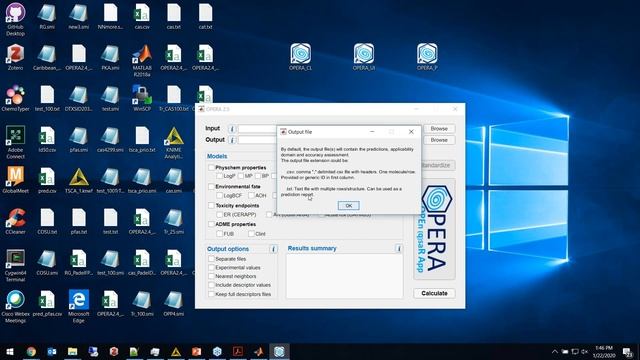
Task: Select the ChemoTyper desktop shortcut
Action: pyautogui.click(x=16, y=98)
